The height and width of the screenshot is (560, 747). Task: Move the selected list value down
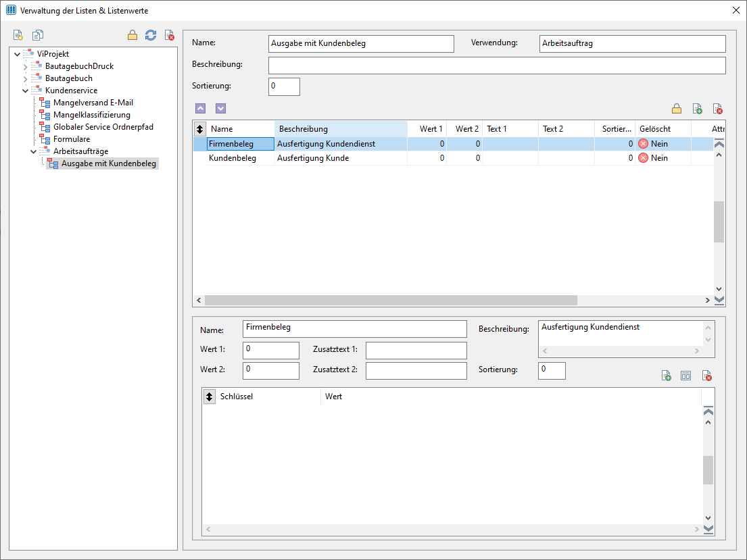point(220,109)
